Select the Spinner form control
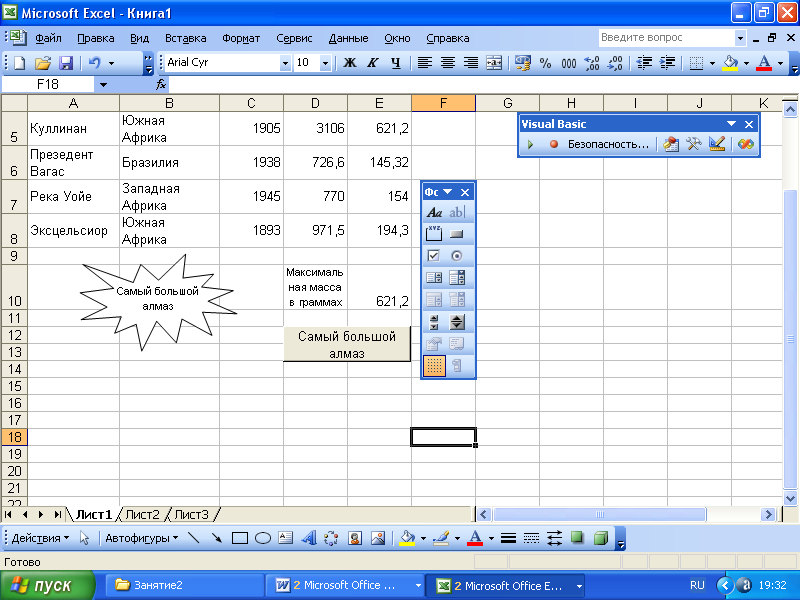This screenshot has width=800, height=600. [457, 322]
